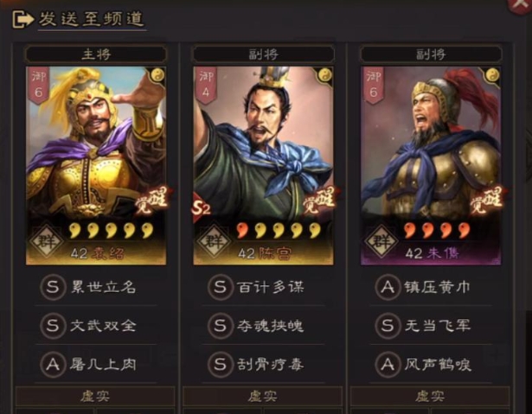
Task: Select the middle 副将 slot header
Action: tap(264, 54)
